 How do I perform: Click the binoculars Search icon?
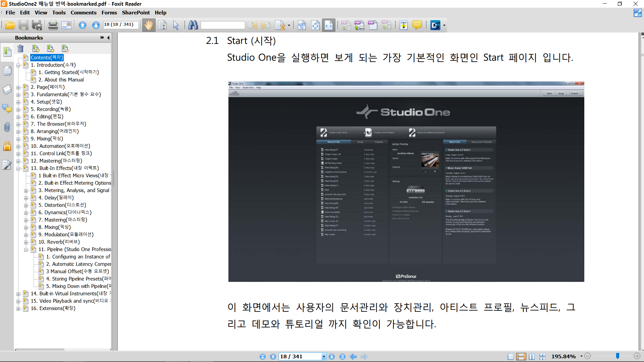point(193,25)
